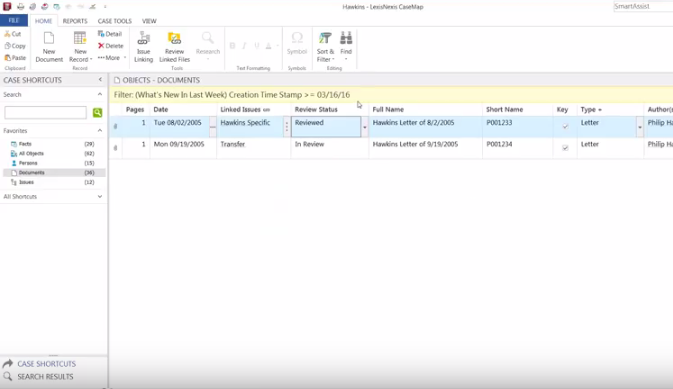Open the New Record button
The image size is (673, 389).
coord(80,47)
